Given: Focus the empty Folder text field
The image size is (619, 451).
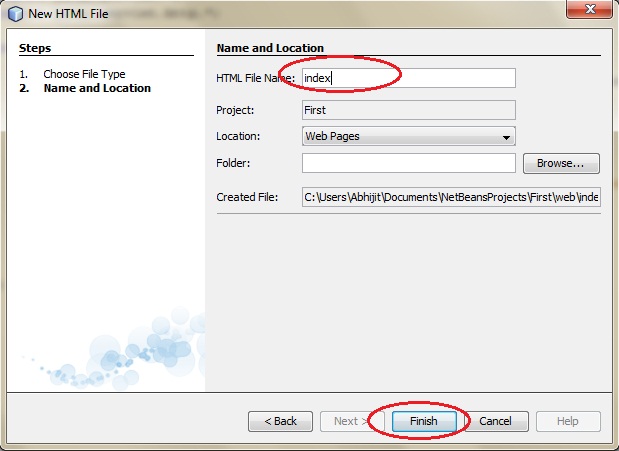Looking at the screenshot, I should coord(409,163).
